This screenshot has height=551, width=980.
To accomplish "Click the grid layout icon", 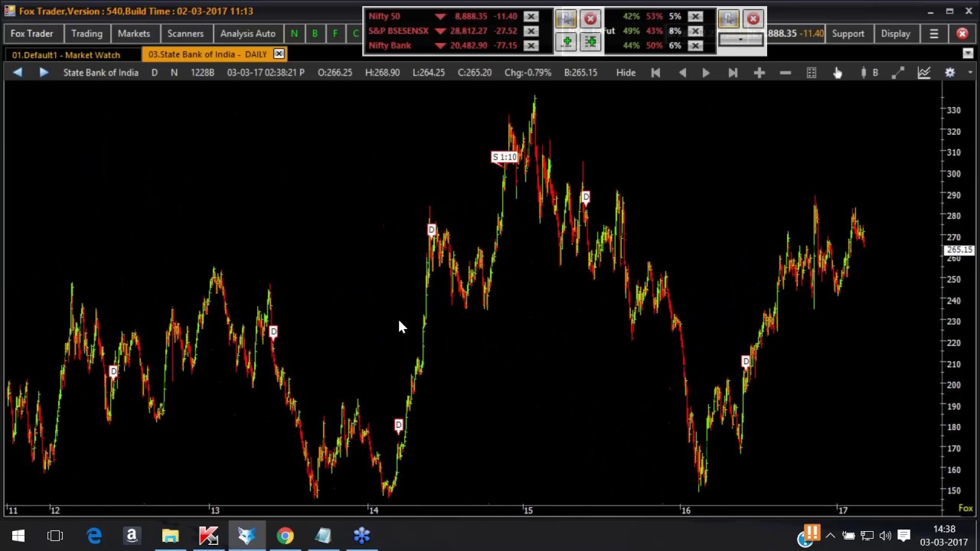I will click(812, 73).
